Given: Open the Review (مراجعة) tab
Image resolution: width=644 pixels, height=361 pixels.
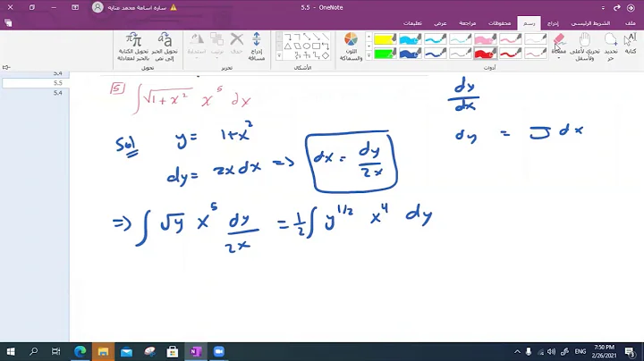Looking at the screenshot, I should 468,23.
